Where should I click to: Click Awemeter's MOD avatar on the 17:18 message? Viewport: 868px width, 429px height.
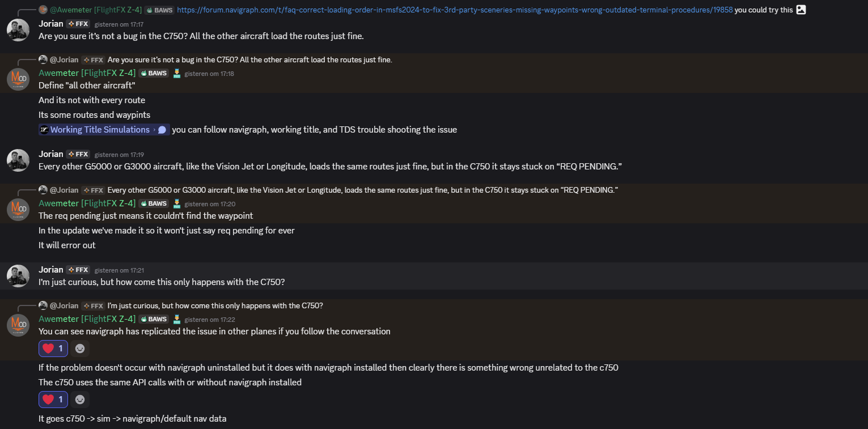(18, 79)
